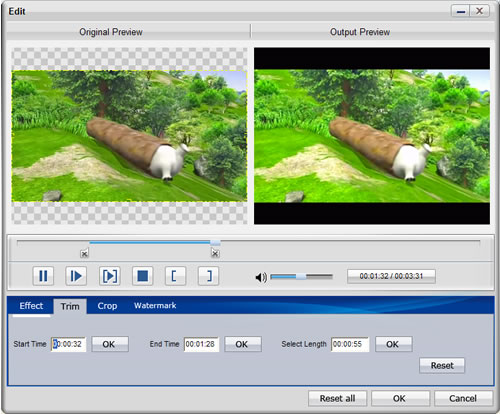500x414 pixels.
Task: Click the trim start marker handle
Action: (x=84, y=254)
